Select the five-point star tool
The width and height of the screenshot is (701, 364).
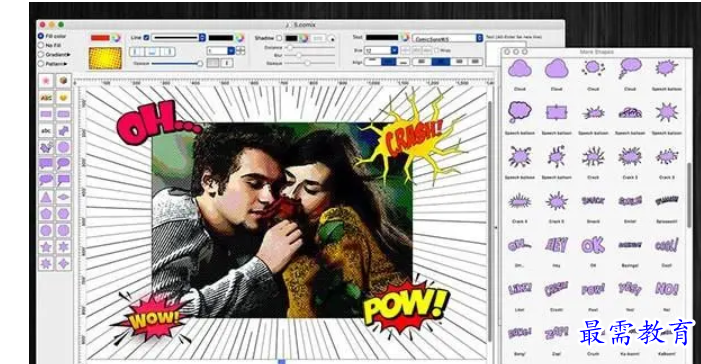(46, 246)
